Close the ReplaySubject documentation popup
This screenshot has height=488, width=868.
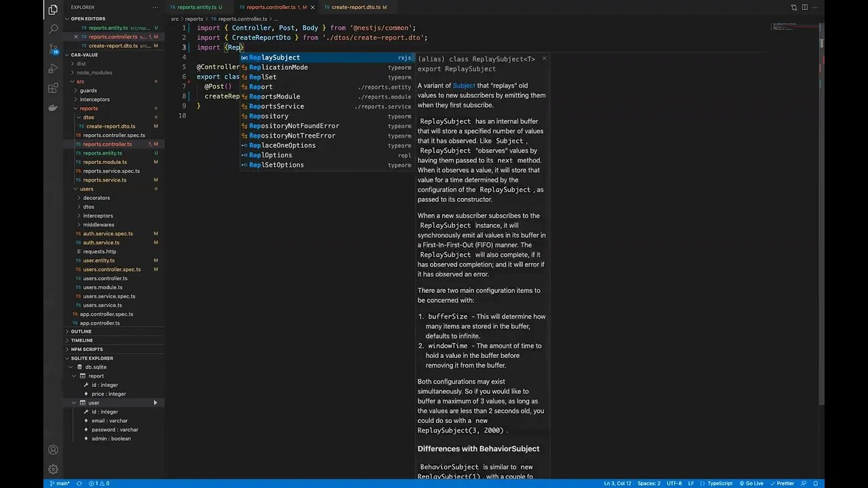[544, 58]
